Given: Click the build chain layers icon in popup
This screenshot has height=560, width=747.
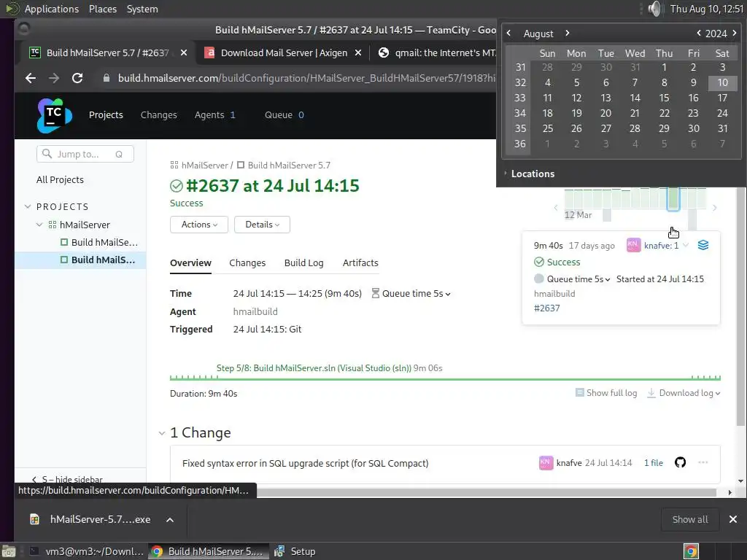Looking at the screenshot, I should pyautogui.click(x=703, y=245).
